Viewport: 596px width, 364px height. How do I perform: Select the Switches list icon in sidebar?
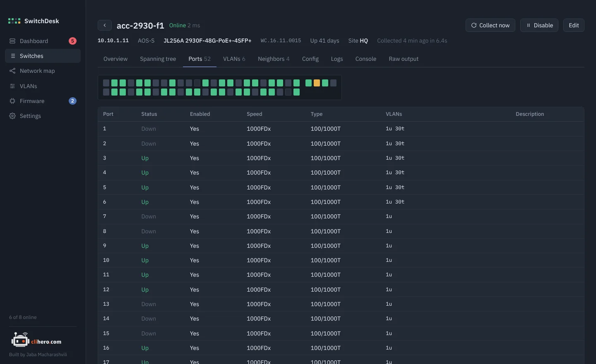coord(12,56)
